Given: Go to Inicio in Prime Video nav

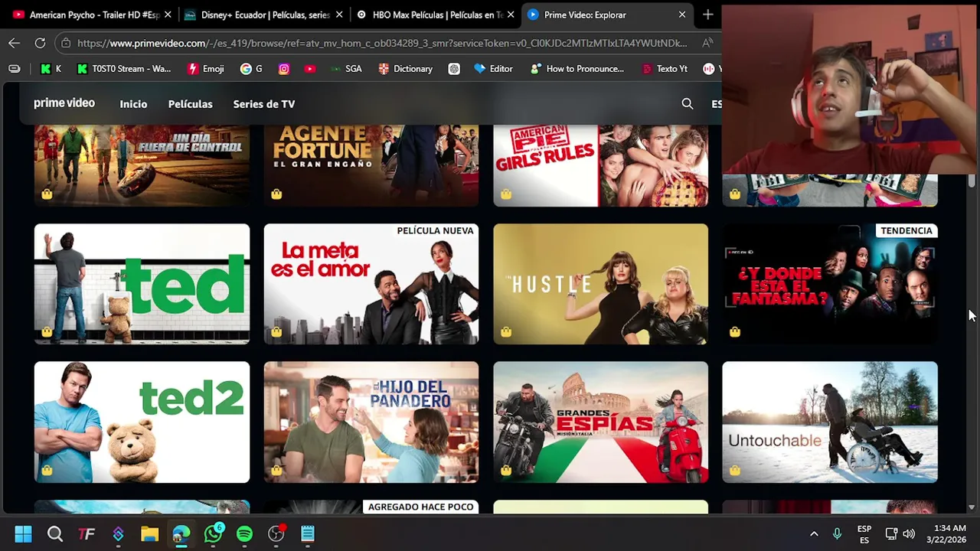Looking at the screenshot, I should 133,104.
